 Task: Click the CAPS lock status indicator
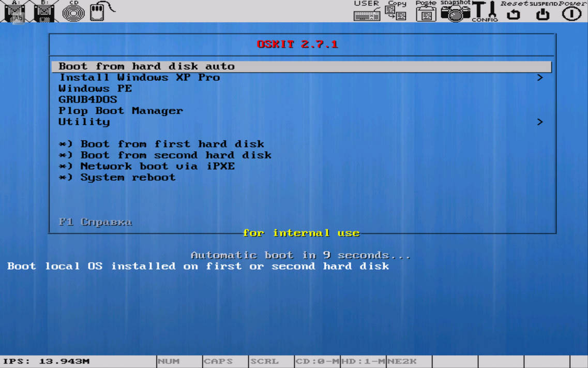coord(225,362)
